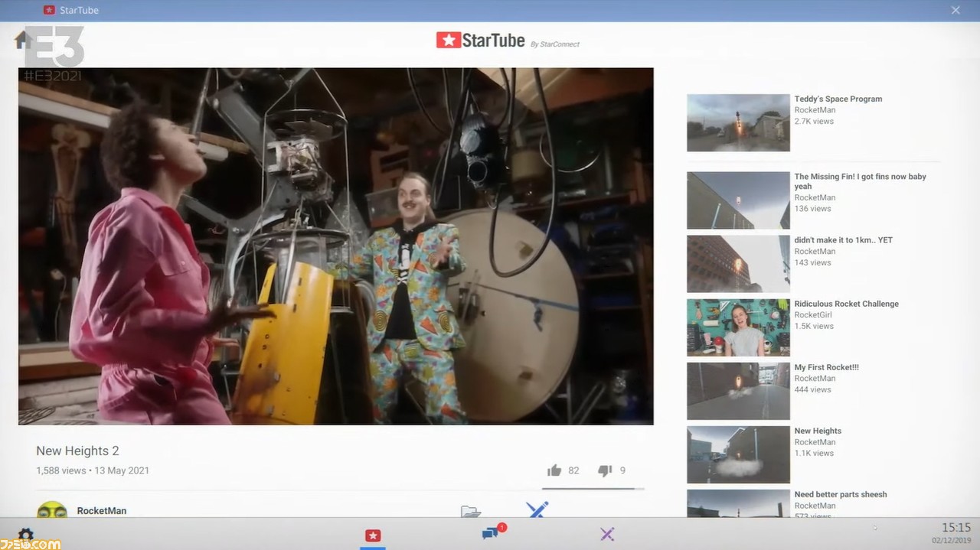Click the blue pencil edit icon
Viewport: 980px width, 550px height.
point(537,509)
